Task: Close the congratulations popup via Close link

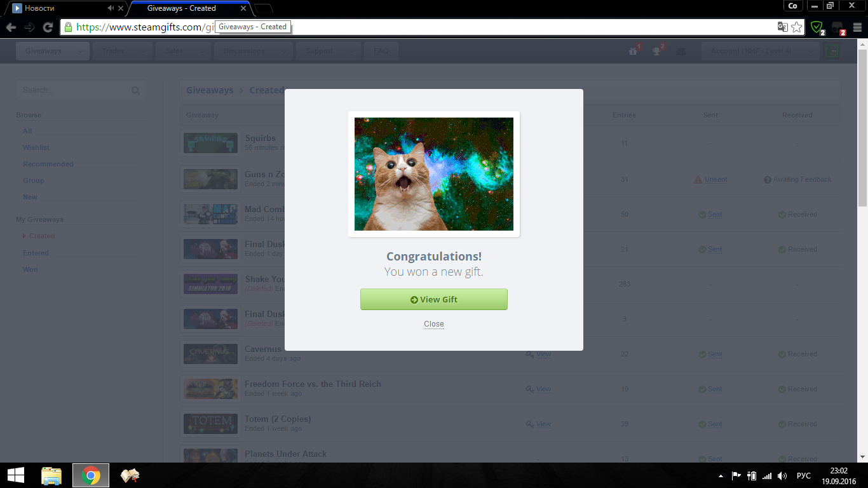Action: click(434, 324)
